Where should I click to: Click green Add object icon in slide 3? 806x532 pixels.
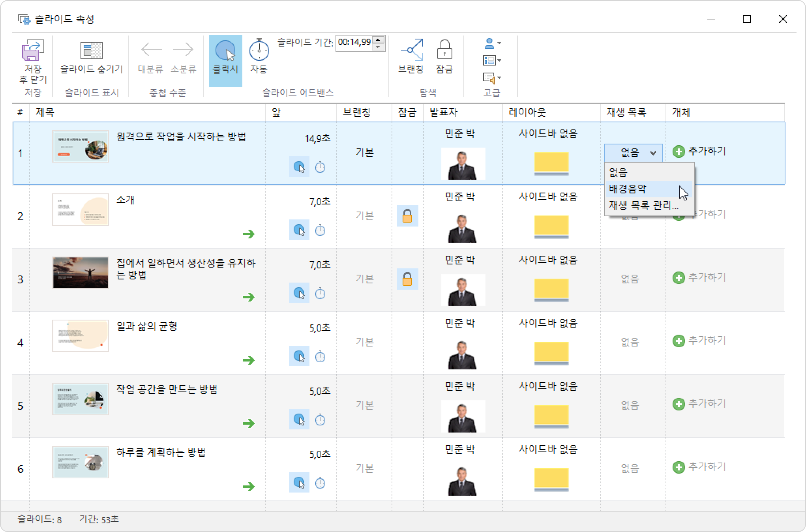click(x=679, y=278)
